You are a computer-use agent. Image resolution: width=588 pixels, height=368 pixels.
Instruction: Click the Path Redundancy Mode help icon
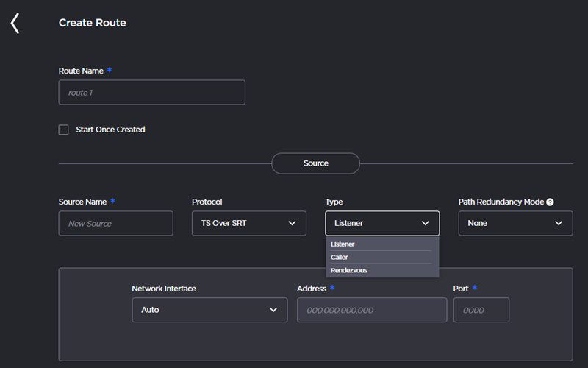tap(550, 202)
